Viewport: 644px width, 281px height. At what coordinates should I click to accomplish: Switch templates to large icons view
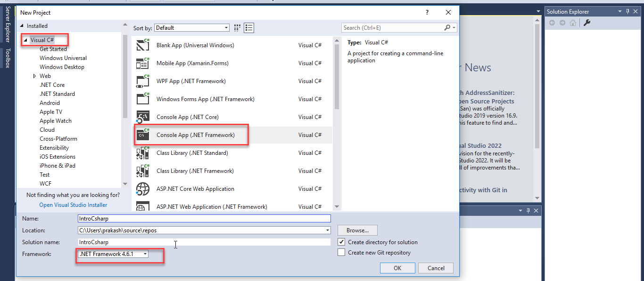[237, 27]
